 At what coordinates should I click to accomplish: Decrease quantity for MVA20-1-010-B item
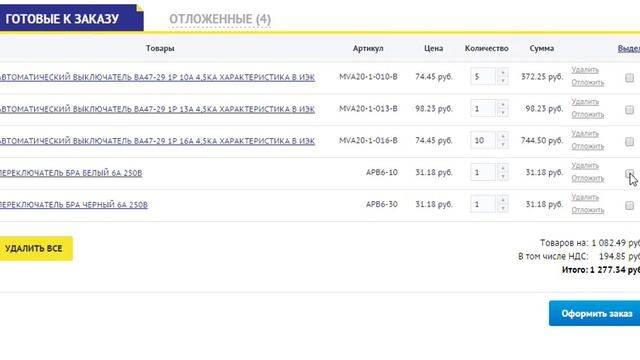[x=503, y=80]
